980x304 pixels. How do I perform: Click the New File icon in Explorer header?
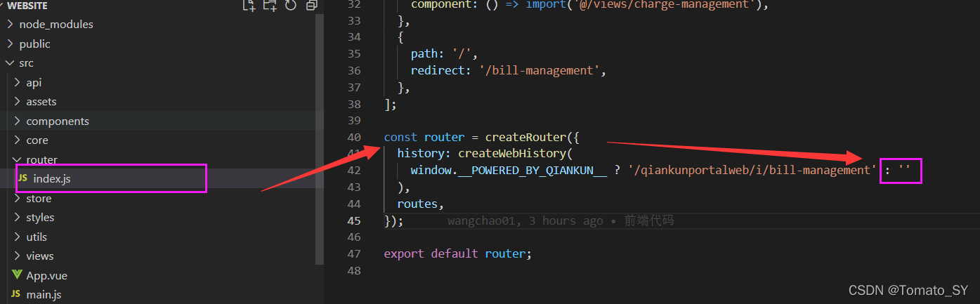pyautogui.click(x=249, y=6)
